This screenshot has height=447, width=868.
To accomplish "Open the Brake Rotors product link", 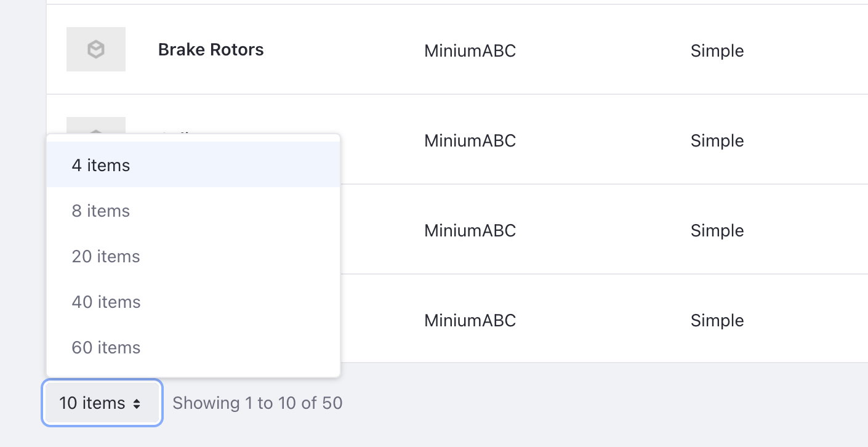I will coord(211,50).
